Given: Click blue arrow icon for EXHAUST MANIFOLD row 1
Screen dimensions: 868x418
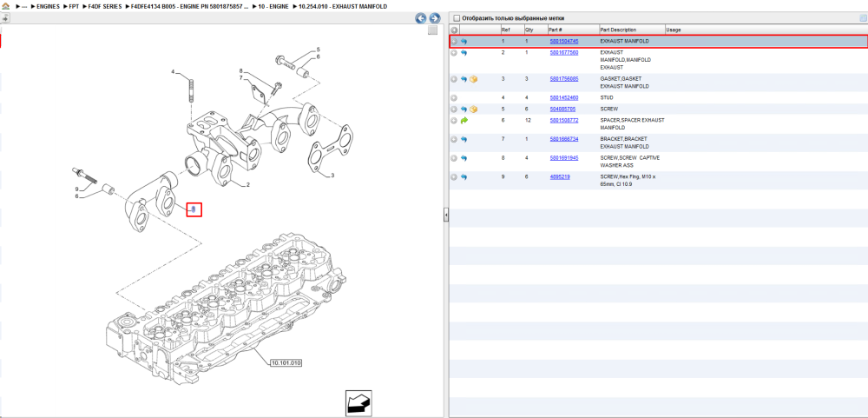Looking at the screenshot, I should (x=464, y=41).
